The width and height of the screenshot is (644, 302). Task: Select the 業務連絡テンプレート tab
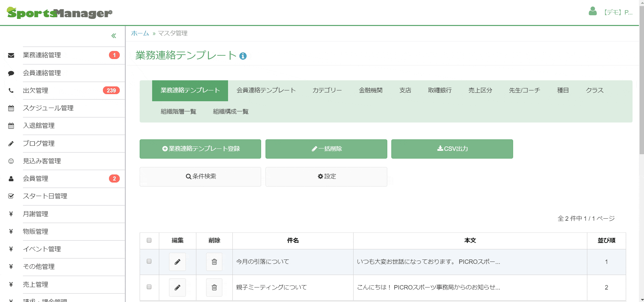coord(190,90)
